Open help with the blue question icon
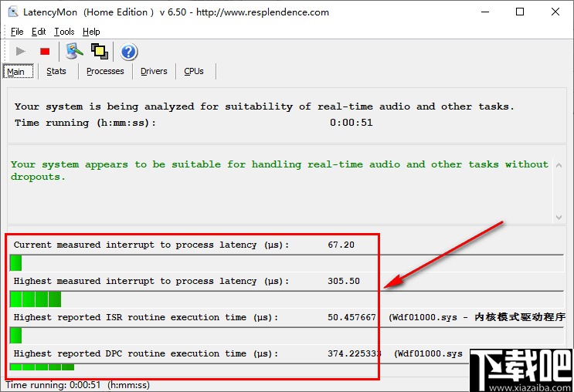The height and width of the screenshot is (392, 574). coord(128,52)
